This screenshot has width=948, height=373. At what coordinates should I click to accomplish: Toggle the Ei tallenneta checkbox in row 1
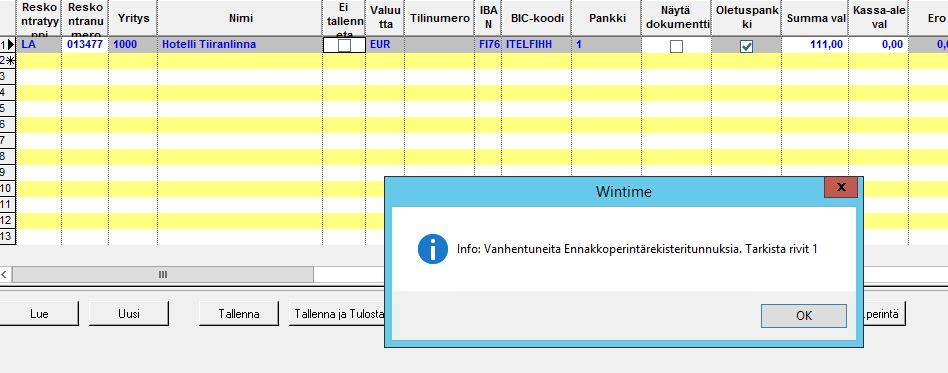(344, 45)
